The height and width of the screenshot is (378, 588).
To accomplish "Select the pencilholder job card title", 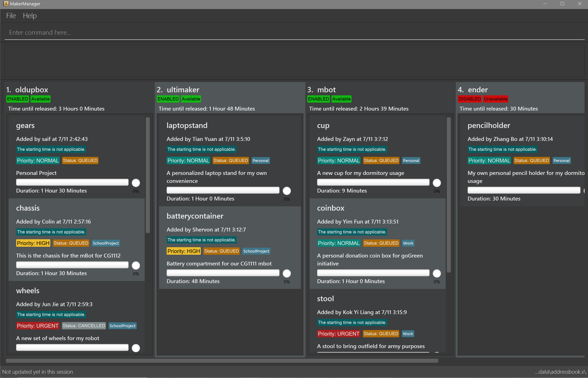I will 489,125.
